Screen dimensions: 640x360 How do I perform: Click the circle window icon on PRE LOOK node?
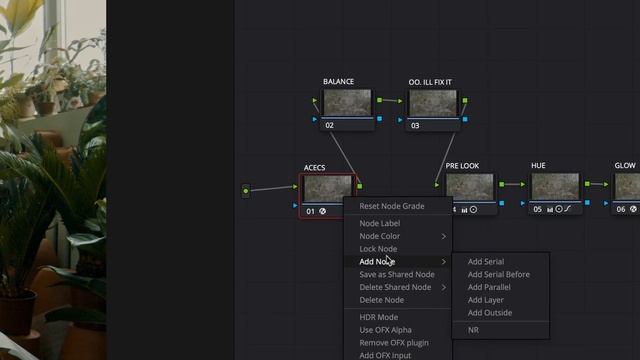[x=473, y=209]
